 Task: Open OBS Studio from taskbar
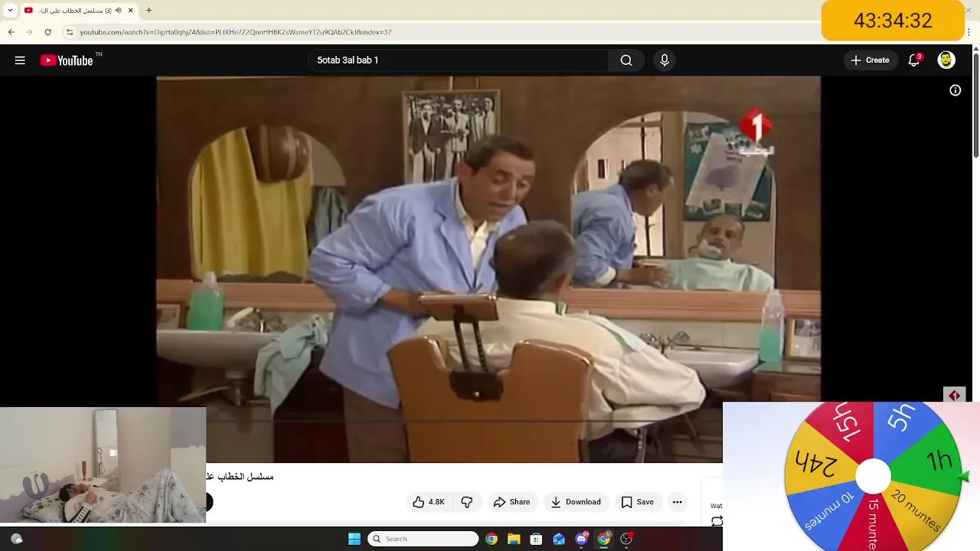(x=626, y=539)
